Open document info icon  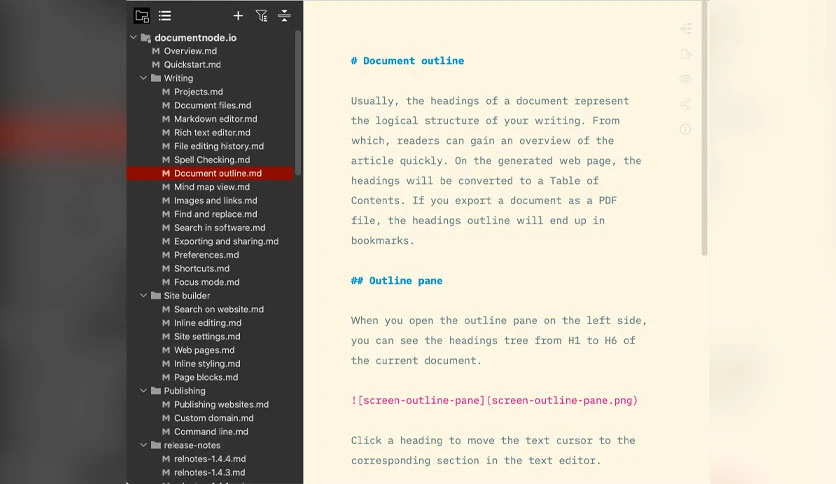pyautogui.click(x=686, y=129)
